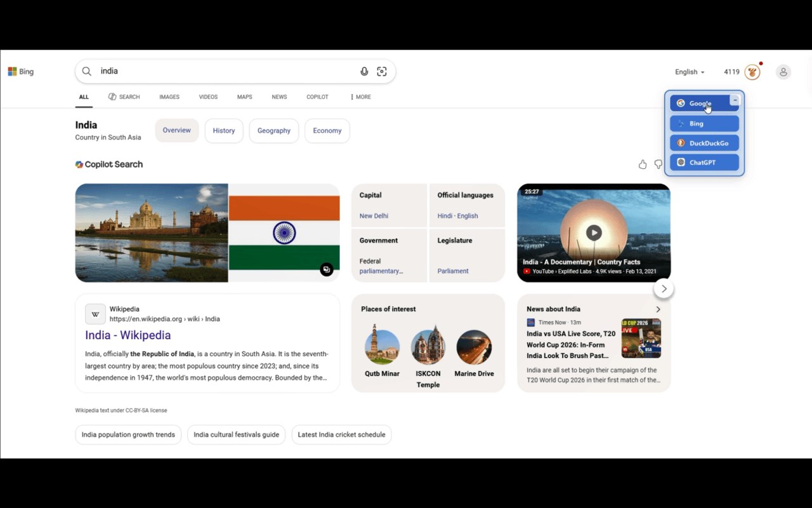This screenshot has height=508, width=812.
Task: Click the News about India heading
Action: click(x=553, y=309)
